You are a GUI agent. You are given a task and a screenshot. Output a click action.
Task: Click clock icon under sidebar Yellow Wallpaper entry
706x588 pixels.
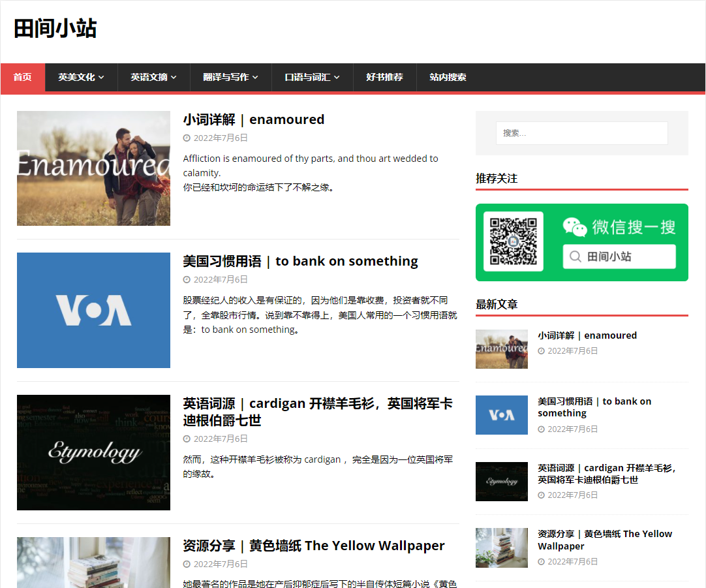pos(541,562)
